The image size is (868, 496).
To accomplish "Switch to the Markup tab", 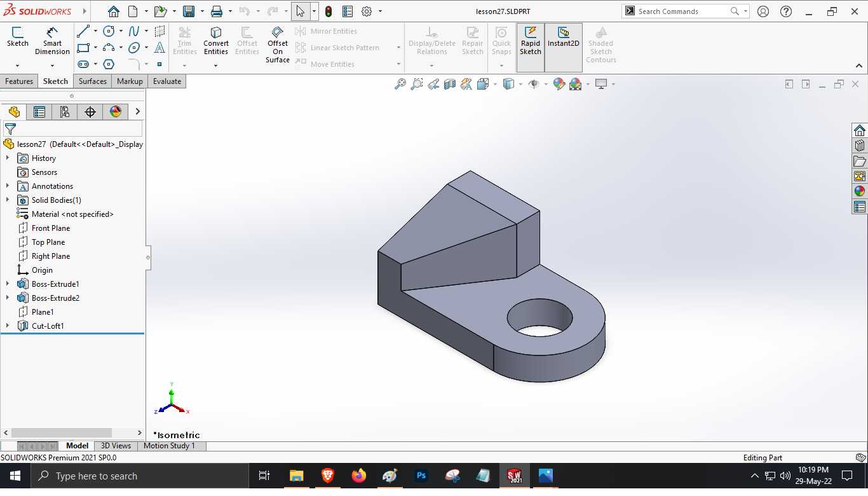I will tap(130, 81).
